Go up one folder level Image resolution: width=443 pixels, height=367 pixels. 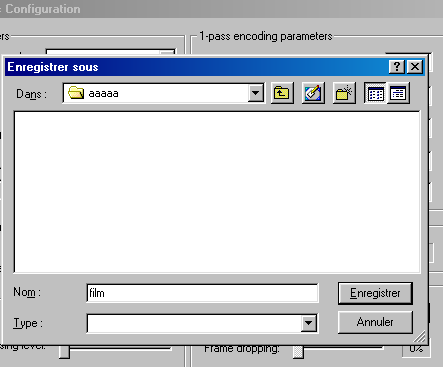(x=282, y=93)
